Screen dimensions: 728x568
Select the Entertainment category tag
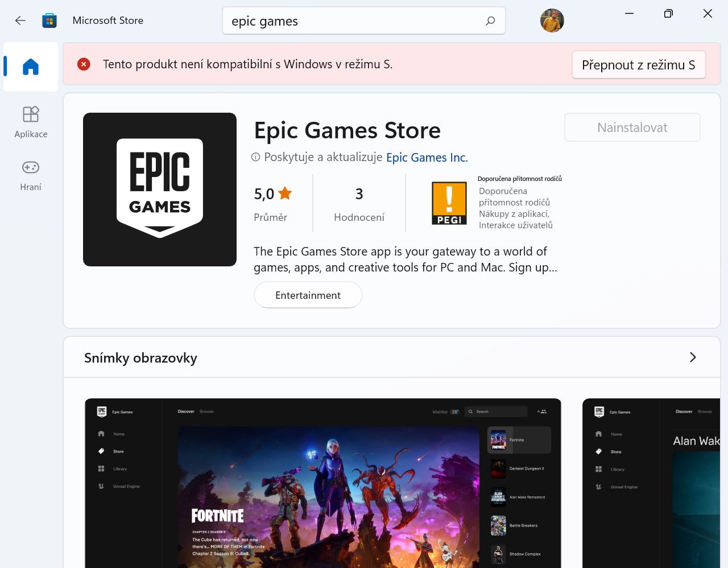point(308,295)
